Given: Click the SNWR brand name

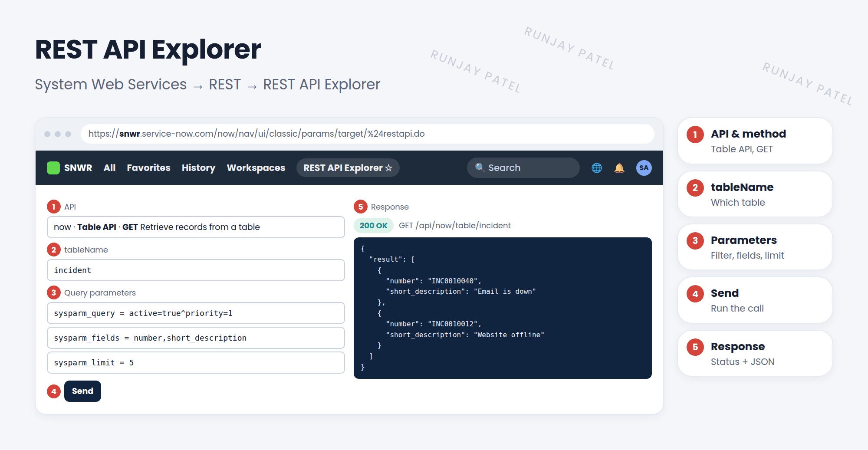Looking at the screenshot, I should coord(78,168).
